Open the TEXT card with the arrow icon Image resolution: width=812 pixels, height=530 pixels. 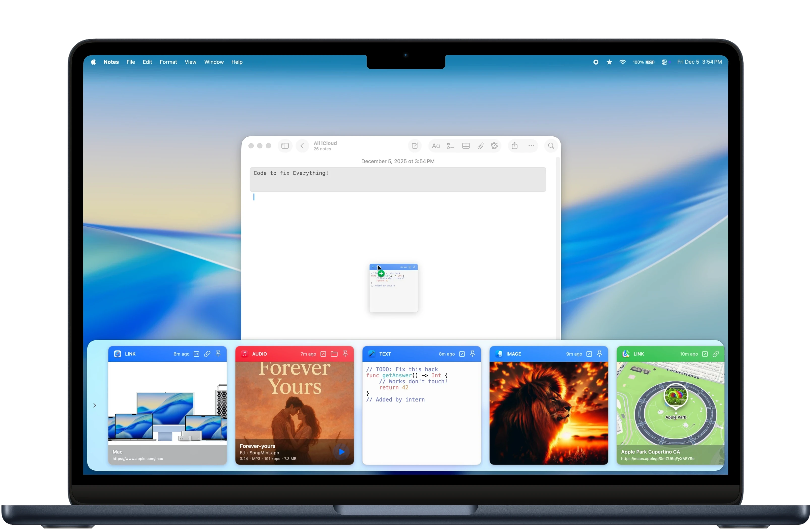click(462, 354)
